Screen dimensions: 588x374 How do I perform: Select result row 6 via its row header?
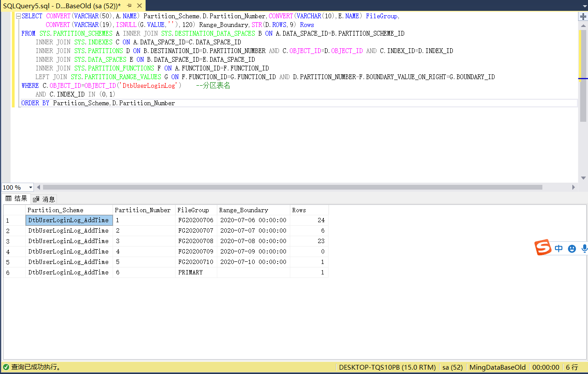(14, 272)
